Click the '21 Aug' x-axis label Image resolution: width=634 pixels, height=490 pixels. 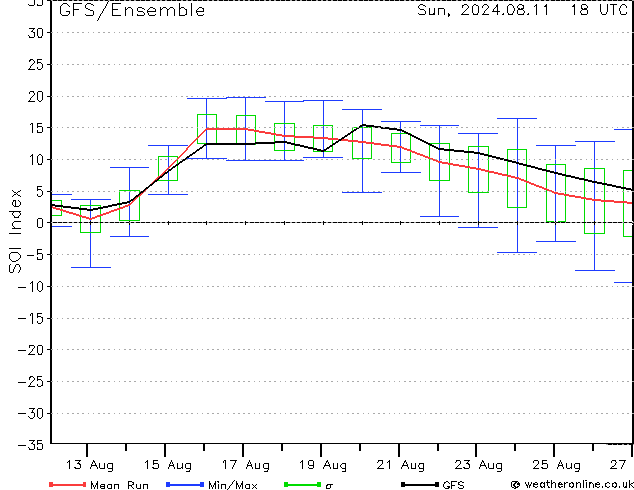[x=401, y=465]
